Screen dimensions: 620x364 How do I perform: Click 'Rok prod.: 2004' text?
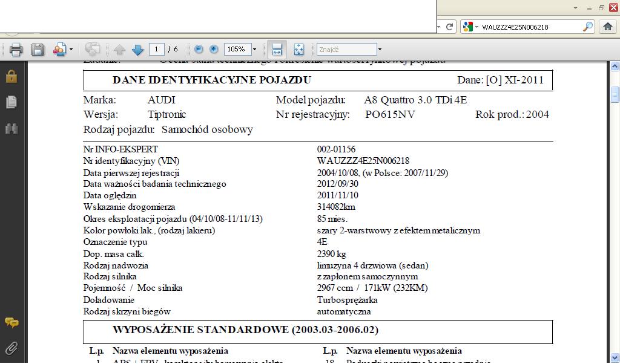[x=512, y=114]
